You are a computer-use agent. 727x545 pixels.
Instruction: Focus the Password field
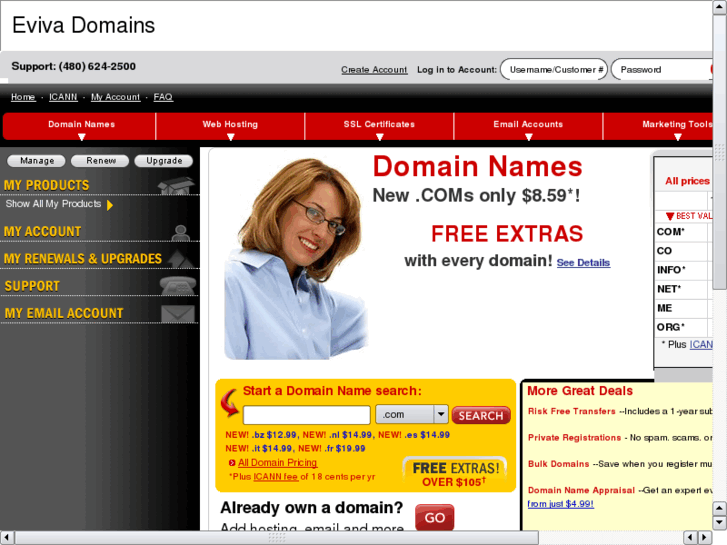662,70
